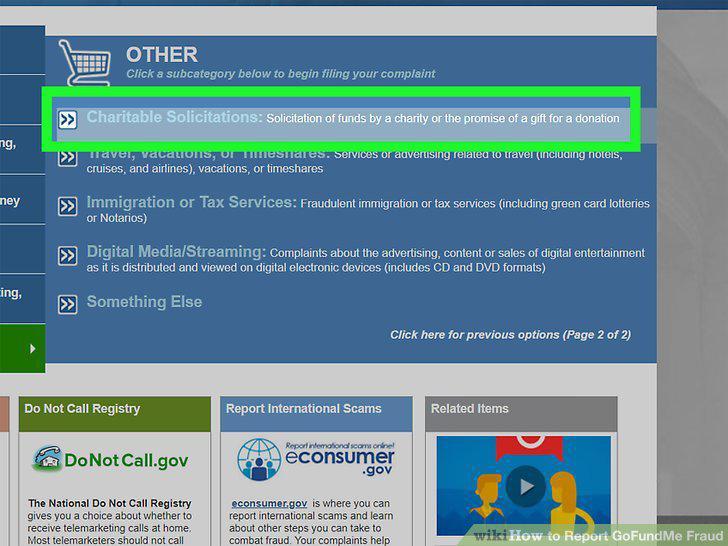
Task: Play the Related Items video
Action: (x=526, y=486)
